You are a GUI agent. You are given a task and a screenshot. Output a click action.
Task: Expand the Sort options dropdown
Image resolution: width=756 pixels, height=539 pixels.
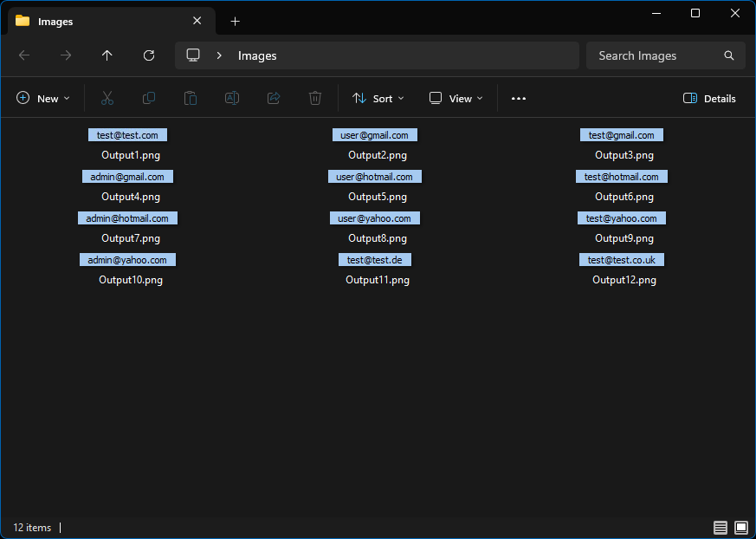378,99
